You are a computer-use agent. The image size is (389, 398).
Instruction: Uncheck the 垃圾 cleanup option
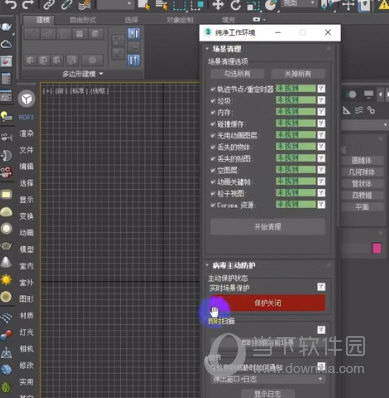[x=213, y=100]
